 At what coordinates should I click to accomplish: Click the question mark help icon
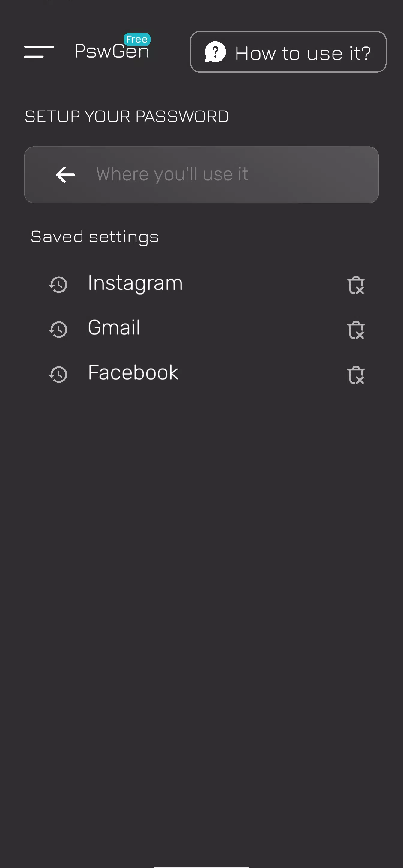click(215, 52)
